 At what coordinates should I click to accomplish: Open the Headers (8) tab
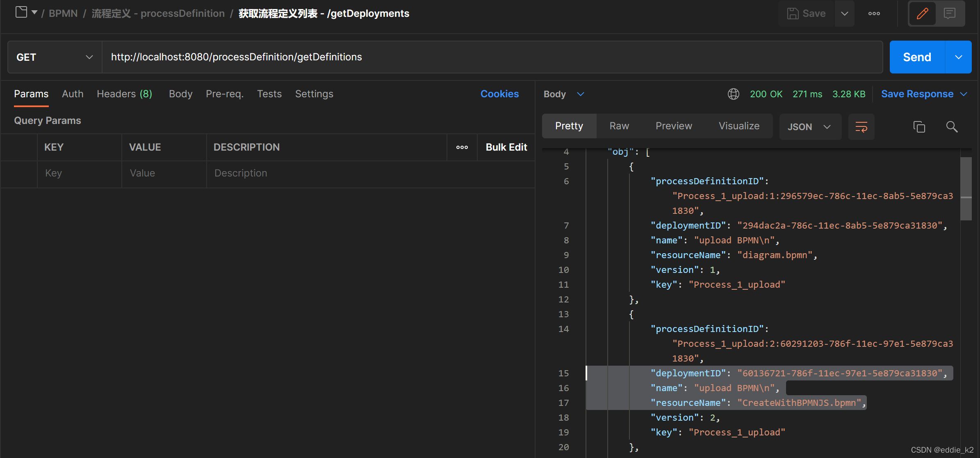(x=124, y=94)
